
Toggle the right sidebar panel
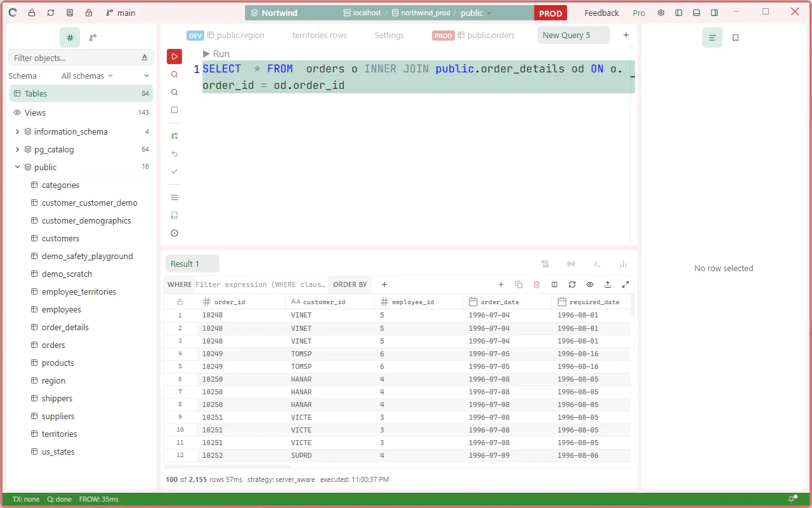coord(714,13)
